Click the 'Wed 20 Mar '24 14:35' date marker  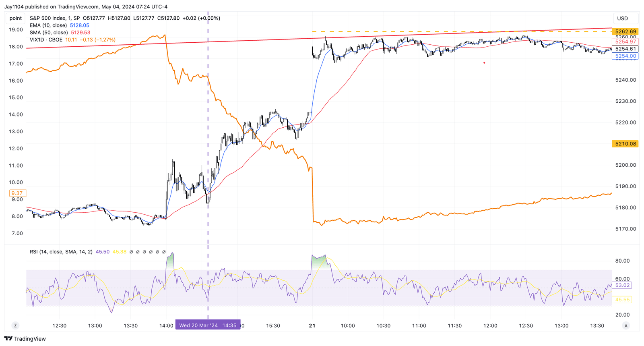click(208, 325)
